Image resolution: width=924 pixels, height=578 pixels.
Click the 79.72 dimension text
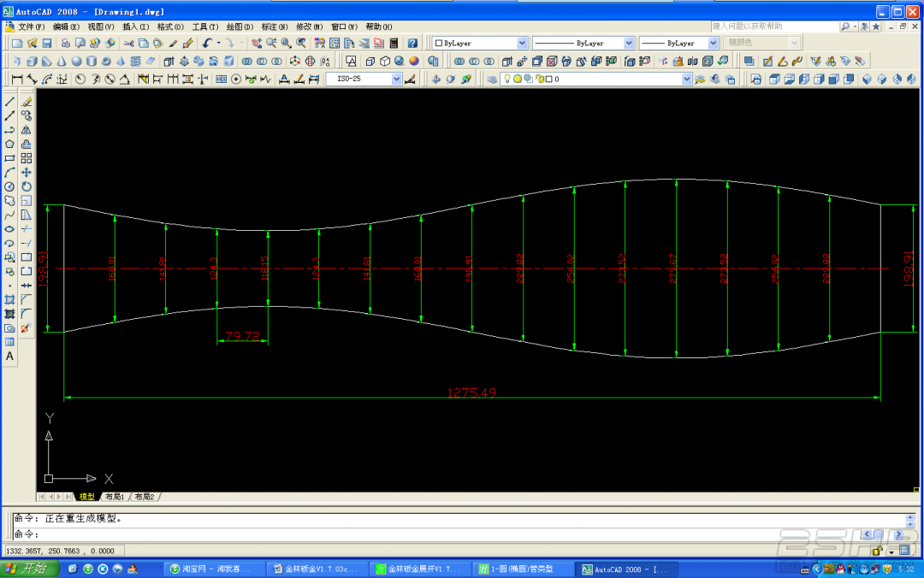point(242,336)
